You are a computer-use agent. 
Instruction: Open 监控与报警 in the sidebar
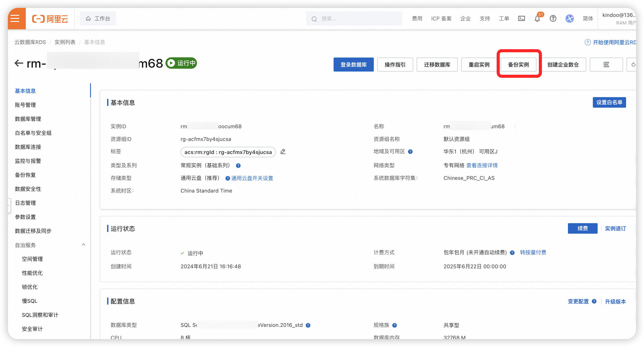28,161
